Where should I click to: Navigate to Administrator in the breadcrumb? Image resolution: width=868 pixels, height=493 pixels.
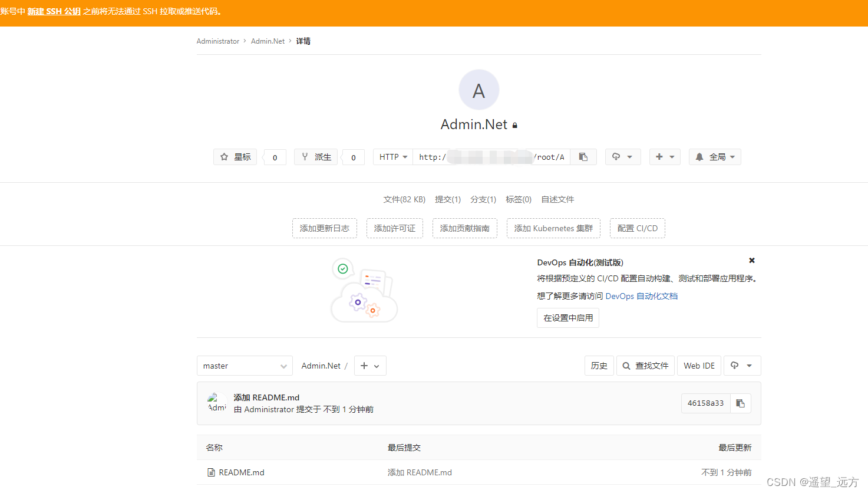tap(217, 41)
